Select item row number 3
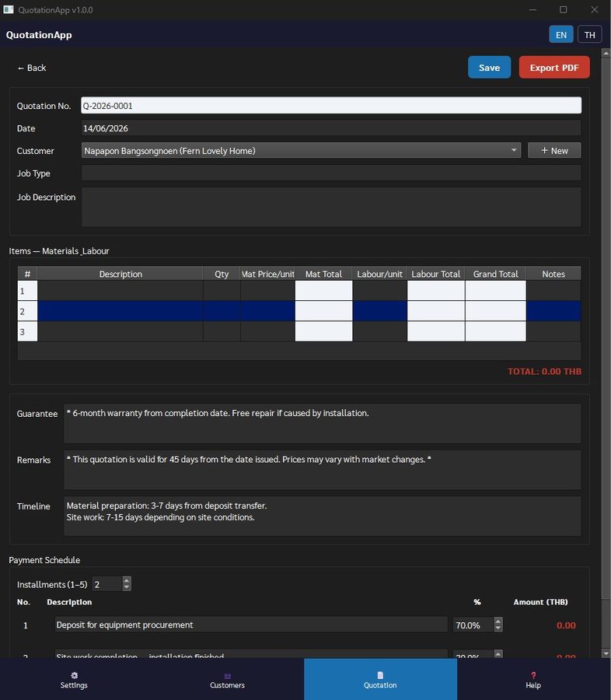 [x=27, y=331]
